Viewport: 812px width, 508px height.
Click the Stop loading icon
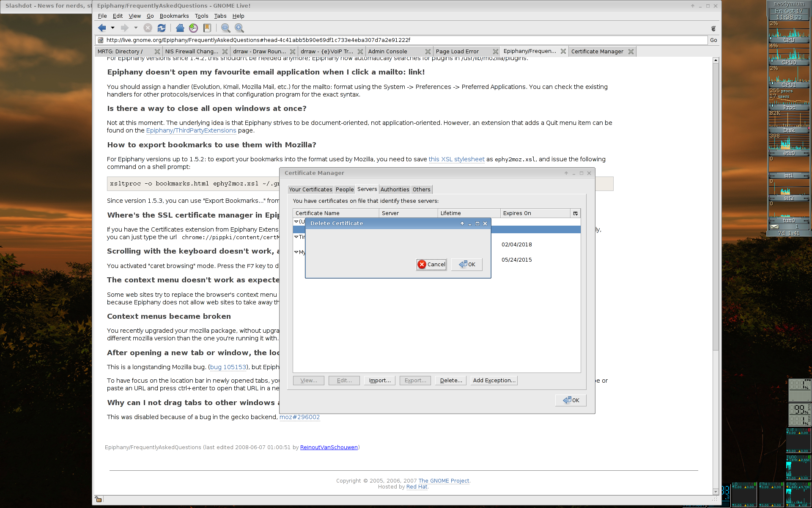tap(148, 28)
